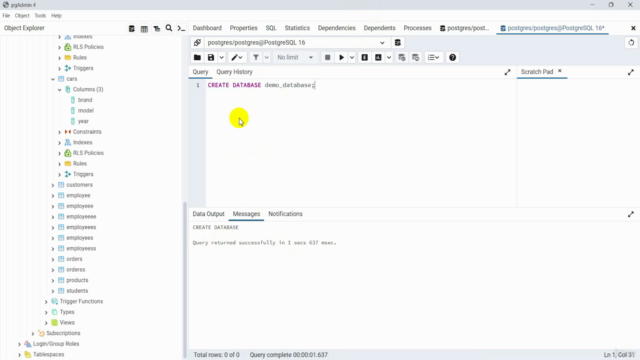Image resolution: width=640 pixels, height=360 pixels.
Task: Select the Views node
Action: coord(67,323)
